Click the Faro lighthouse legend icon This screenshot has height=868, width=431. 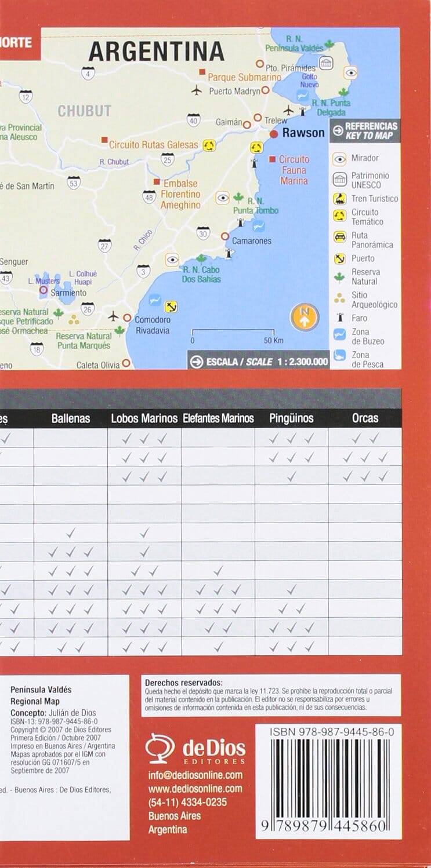(339, 318)
